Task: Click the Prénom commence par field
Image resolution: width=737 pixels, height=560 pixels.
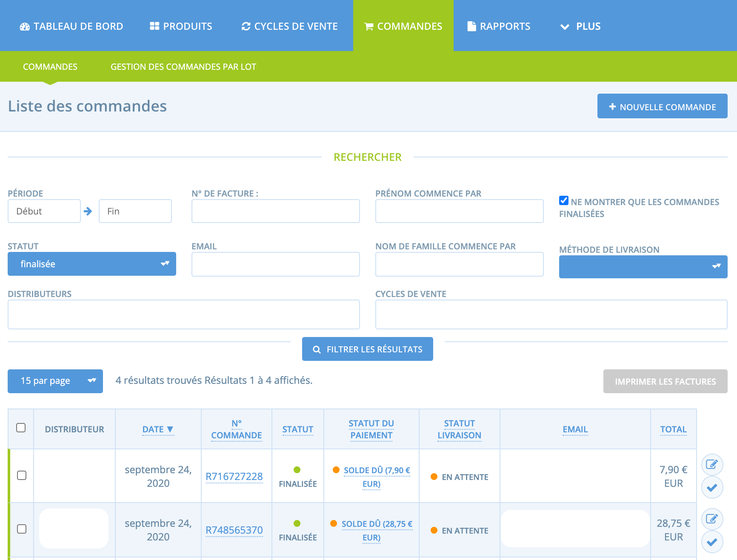Action: click(x=460, y=211)
